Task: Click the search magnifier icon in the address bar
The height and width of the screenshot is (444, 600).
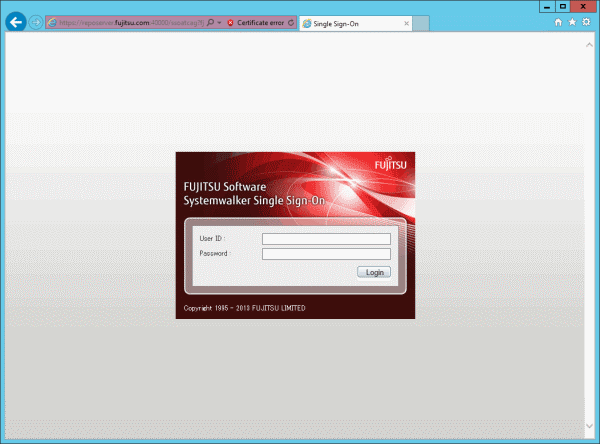Action: (210, 23)
